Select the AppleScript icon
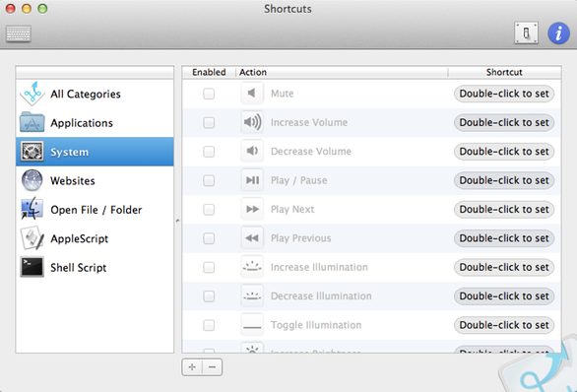 tap(32, 238)
